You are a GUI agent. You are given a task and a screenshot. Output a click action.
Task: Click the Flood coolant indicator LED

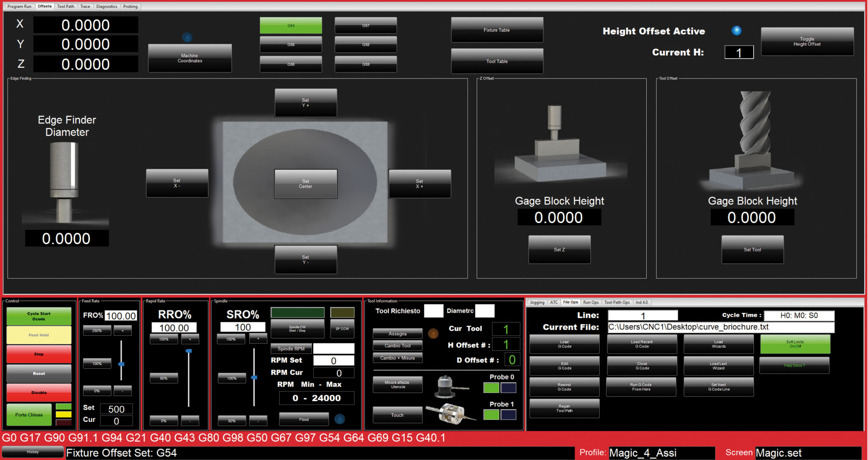(339, 419)
